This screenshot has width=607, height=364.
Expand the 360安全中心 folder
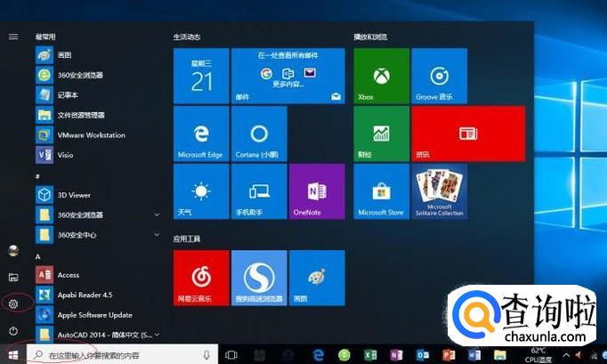pos(157,234)
